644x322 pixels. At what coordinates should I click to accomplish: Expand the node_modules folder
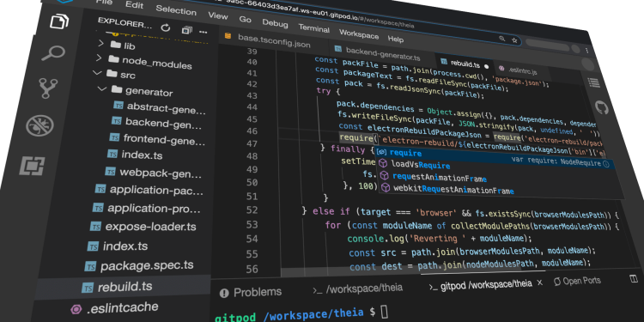99,58
